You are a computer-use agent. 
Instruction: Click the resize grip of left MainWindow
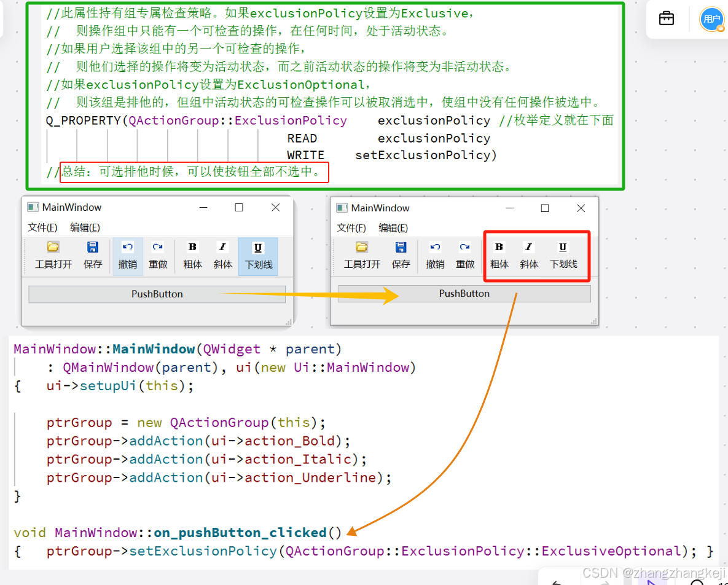click(289, 322)
